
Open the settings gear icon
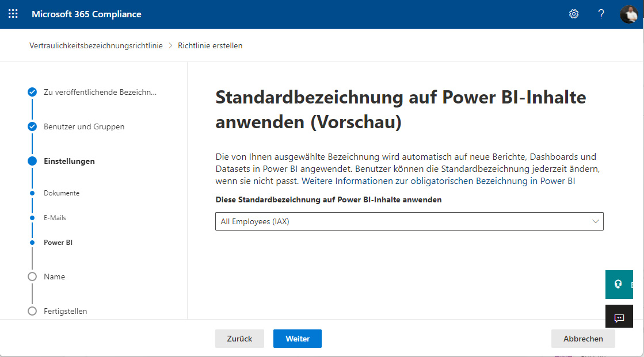pyautogui.click(x=574, y=14)
